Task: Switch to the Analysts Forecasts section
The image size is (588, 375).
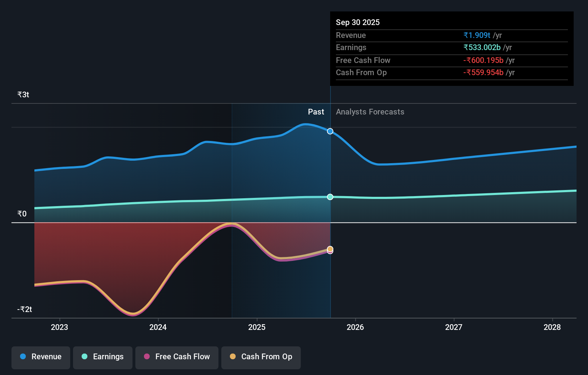Action: click(x=370, y=112)
